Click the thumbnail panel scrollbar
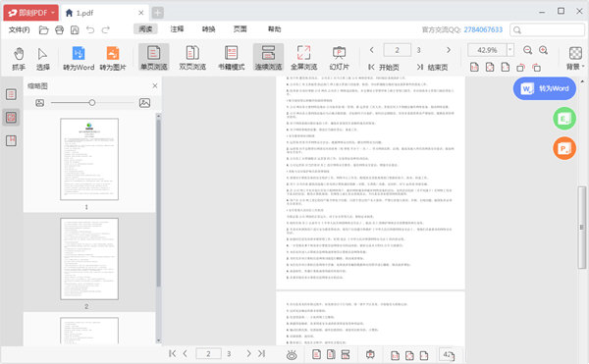Image resolution: width=589 pixels, height=364 pixels. [158, 203]
